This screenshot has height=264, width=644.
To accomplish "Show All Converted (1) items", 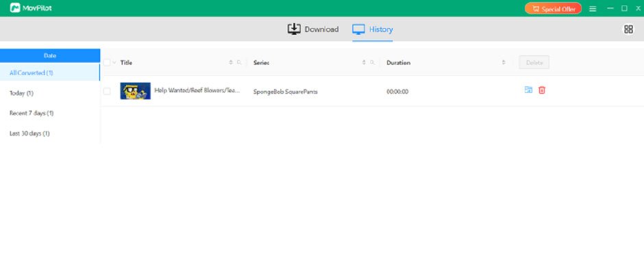I will [x=50, y=72].
